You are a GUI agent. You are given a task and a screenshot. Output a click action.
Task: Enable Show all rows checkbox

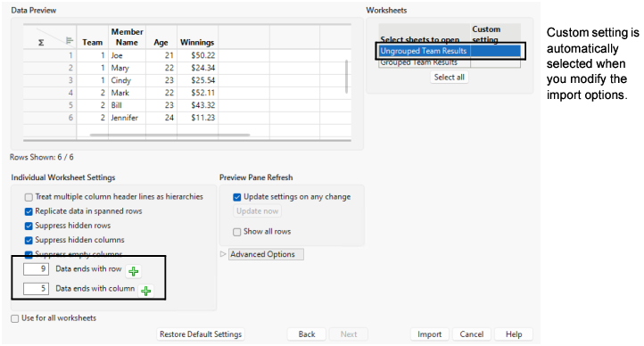click(x=237, y=233)
